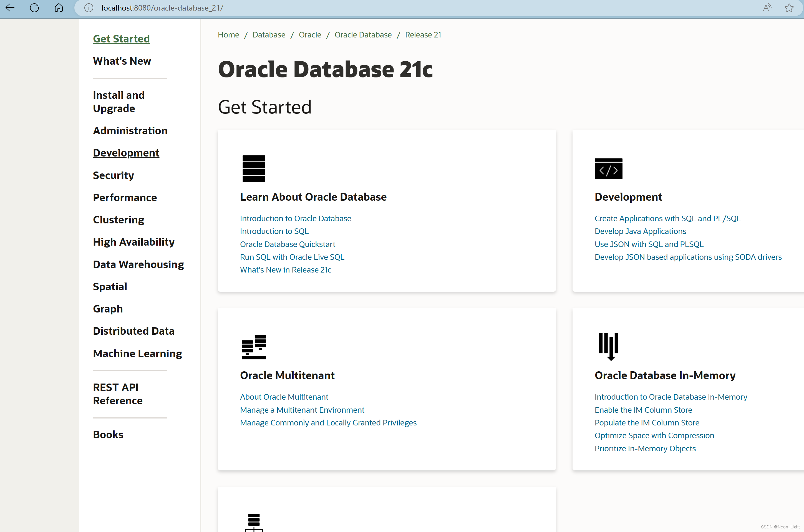This screenshot has width=804, height=532.
Task: Select the Development navigation menu item
Action: click(127, 153)
